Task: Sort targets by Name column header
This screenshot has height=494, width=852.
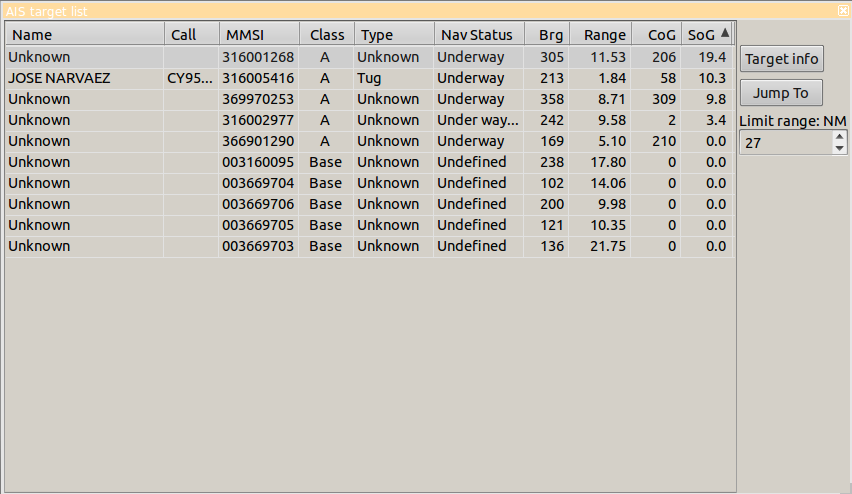Action: click(84, 35)
